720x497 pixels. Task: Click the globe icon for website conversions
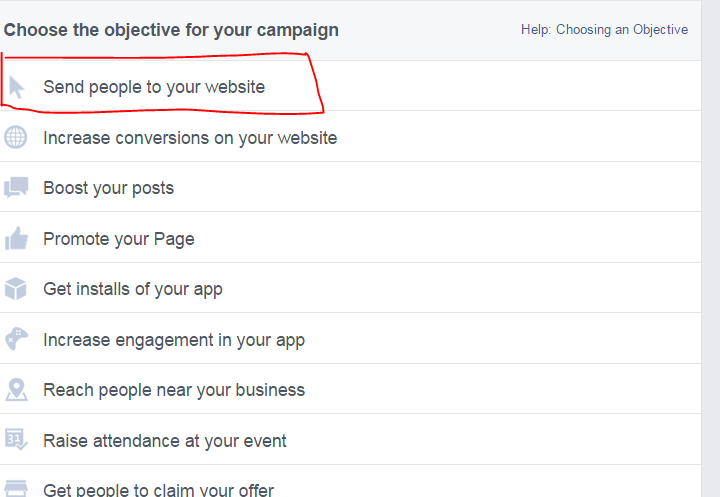pyautogui.click(x=16, y=137)
